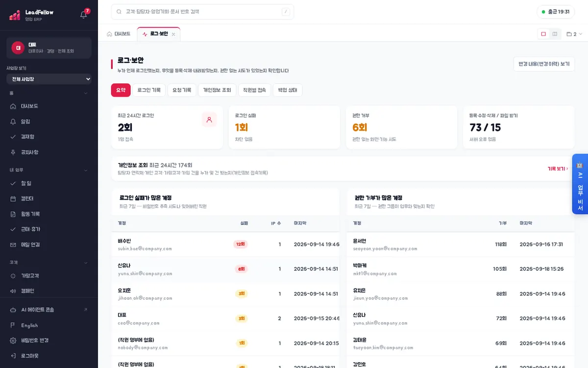
Task: Click the 출근 19:31 status button
Action: point(556,12)
